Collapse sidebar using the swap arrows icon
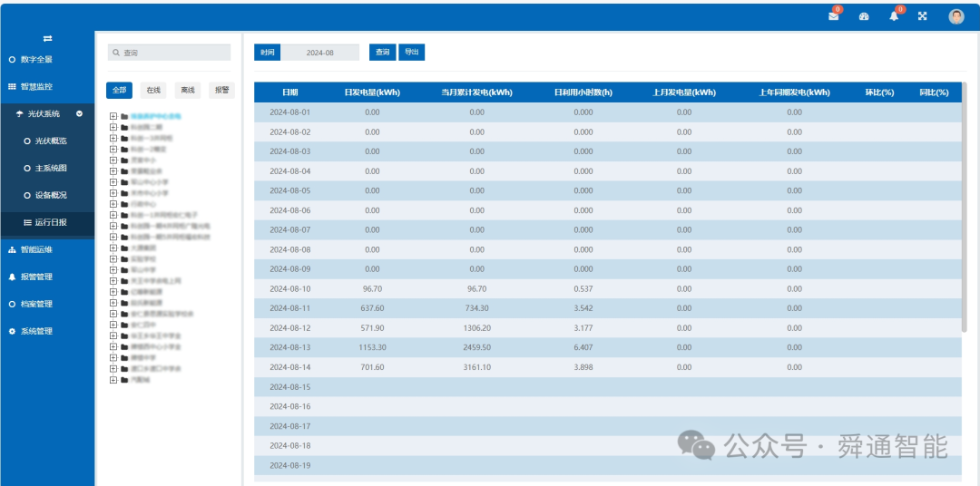 [x=47, y=39]
